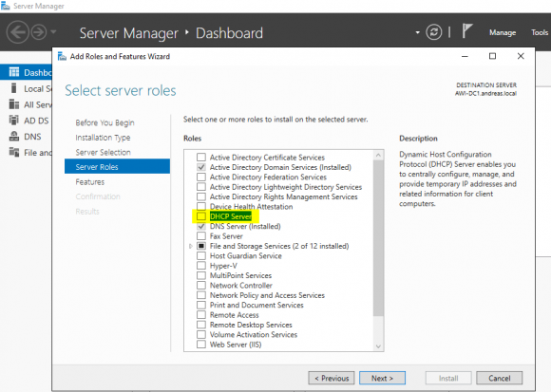Check Remote Access role
The height and width of the screenshot is (392, 551).
(x=201, y=314)
